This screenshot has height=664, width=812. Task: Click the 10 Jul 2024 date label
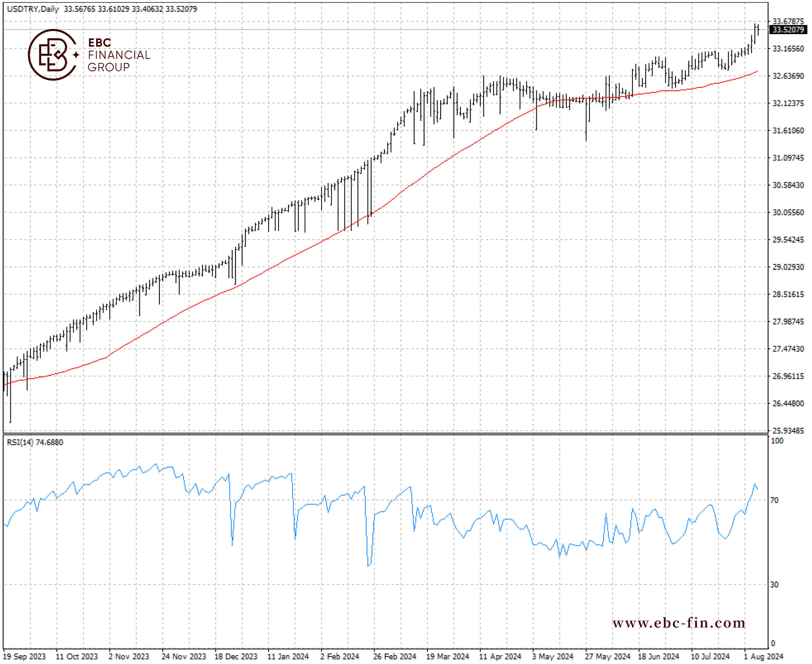(710, 656)
